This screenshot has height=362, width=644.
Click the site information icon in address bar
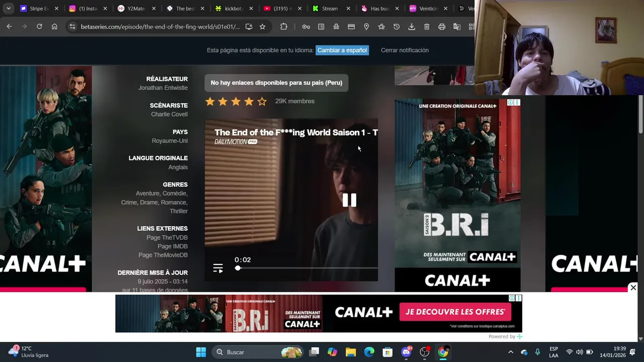72,27
